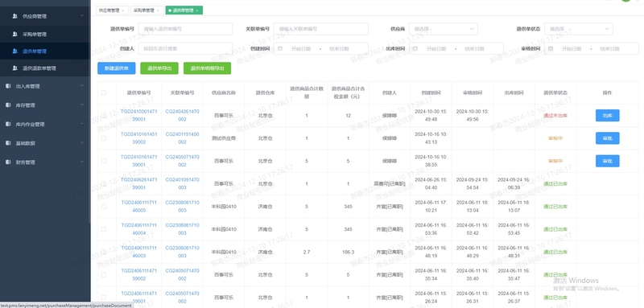Screen dimensions: 644x308
Task: Click the 高赛可[已离职] creator cell
Action: 390,183
